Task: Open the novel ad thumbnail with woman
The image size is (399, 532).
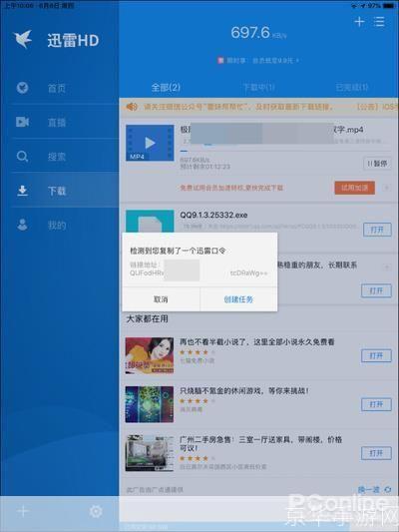Action: click(x=150, y=355)
